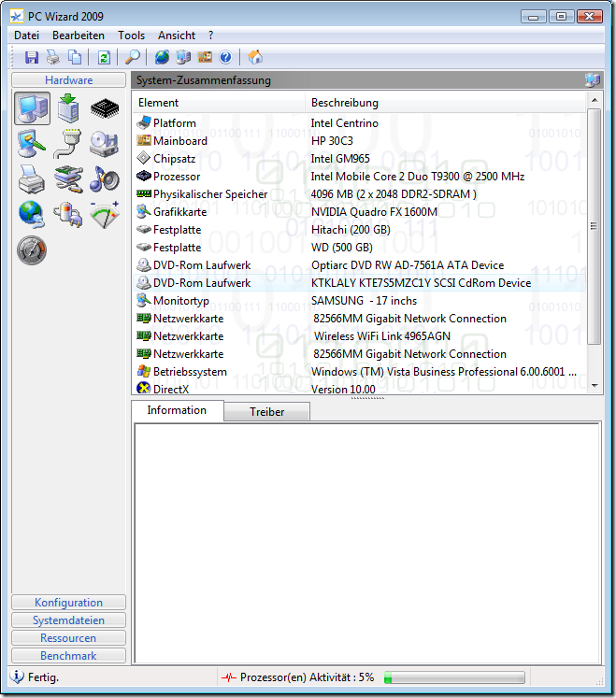
Task: Click the processor activity progress bar
Action: coord(454,677)
